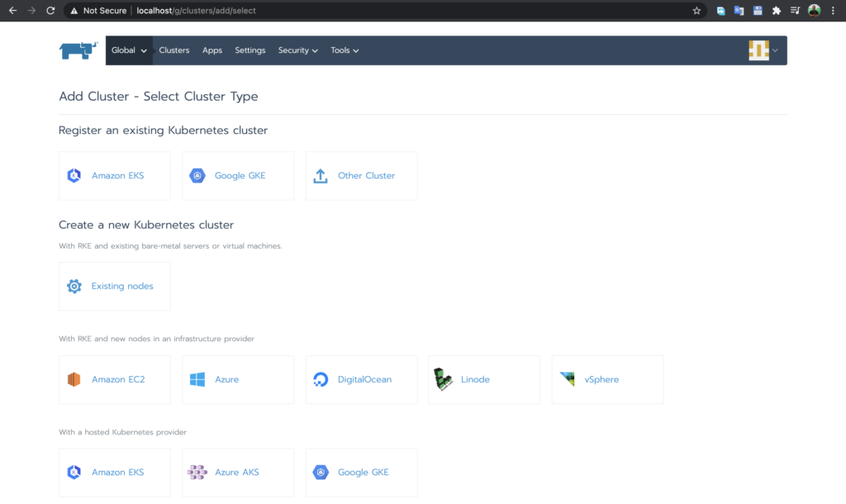Open the media control playlist icon

795,10
